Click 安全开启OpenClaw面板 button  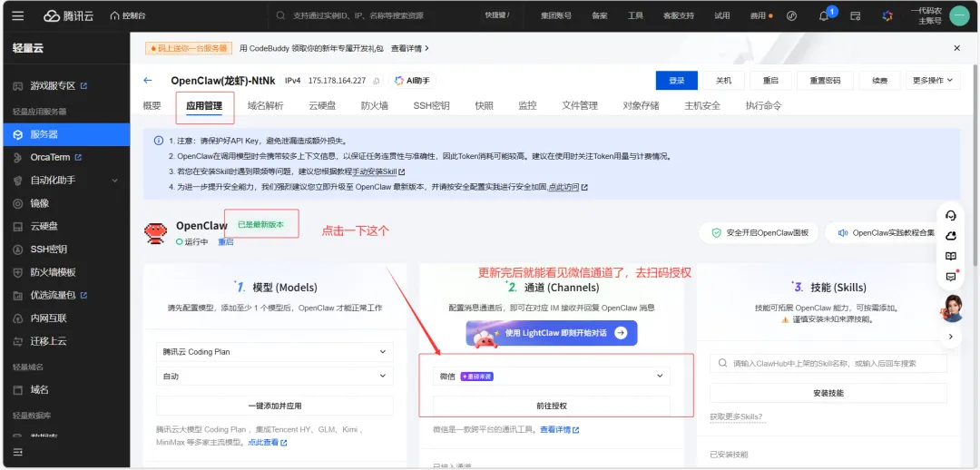point(759,232)
